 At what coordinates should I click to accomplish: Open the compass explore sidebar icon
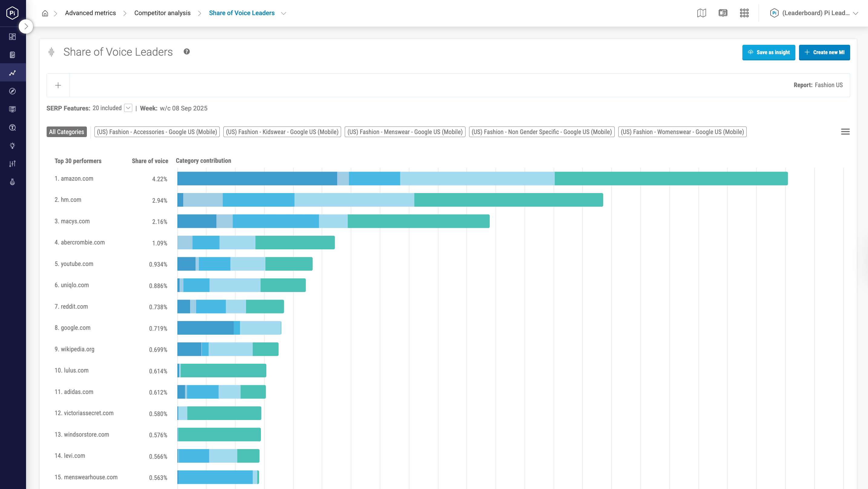click(12, 91)
